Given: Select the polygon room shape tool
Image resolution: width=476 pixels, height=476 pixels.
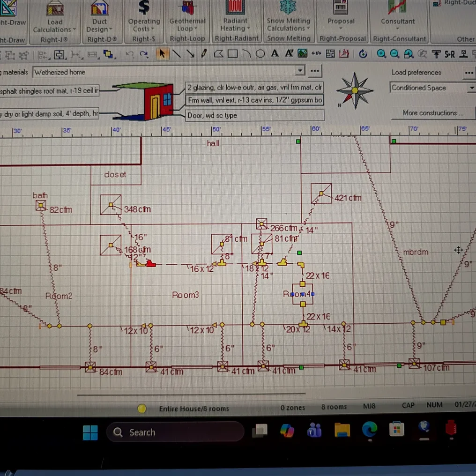Looking at the screenshot, I should [x=219, y=54].
